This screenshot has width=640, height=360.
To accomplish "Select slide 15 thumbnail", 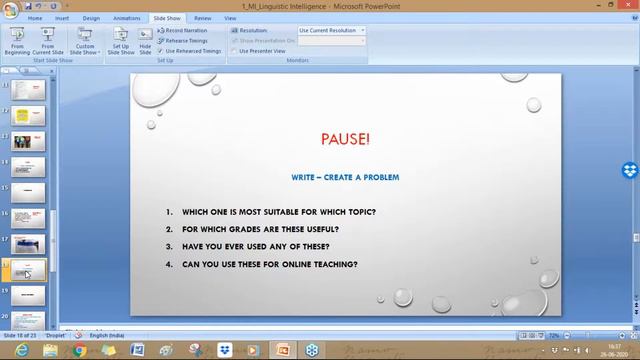I will (x=28, y=193).
